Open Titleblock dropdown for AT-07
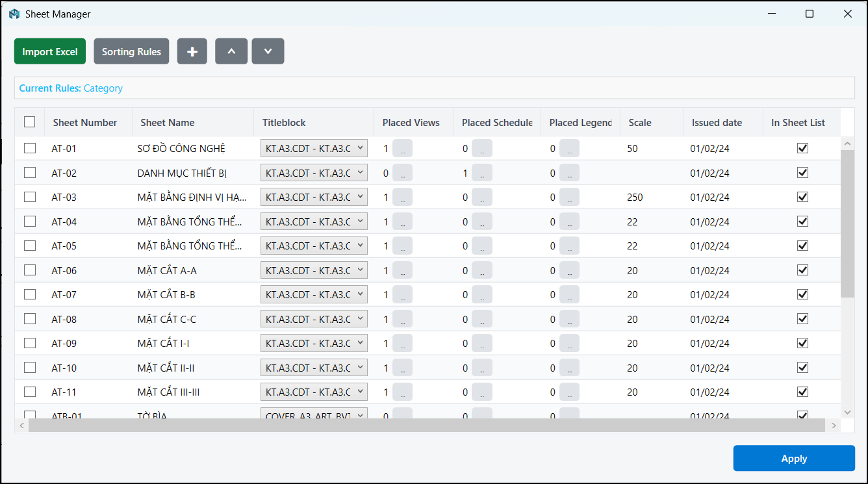This screenshot has width=868, height=484. tap(314, 294)
